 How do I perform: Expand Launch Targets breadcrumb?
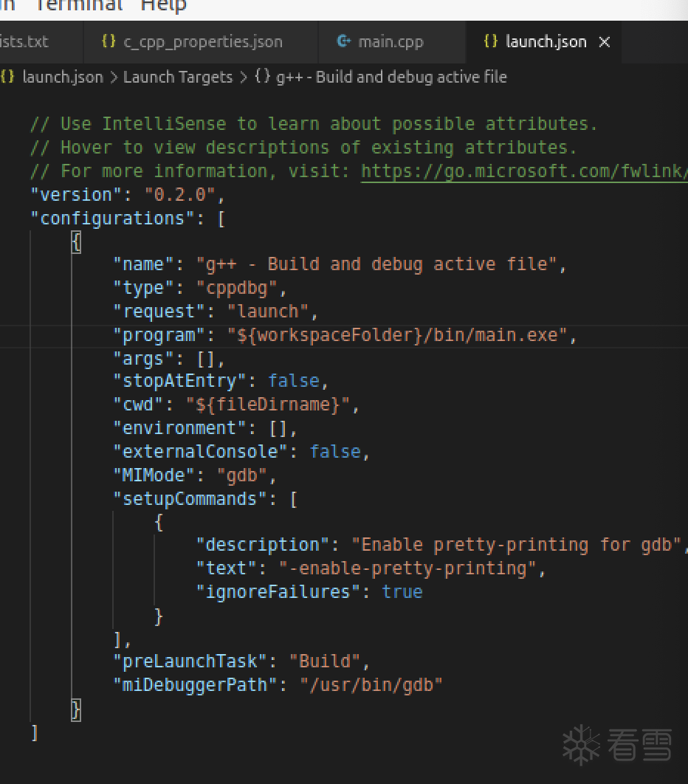click(x=177, y=77)
